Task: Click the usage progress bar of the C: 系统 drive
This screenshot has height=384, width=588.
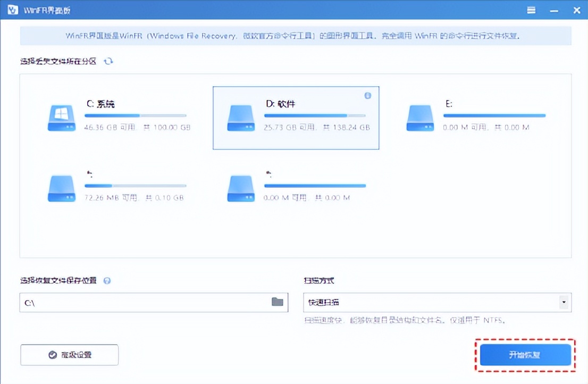Action: tap(136, 115)
